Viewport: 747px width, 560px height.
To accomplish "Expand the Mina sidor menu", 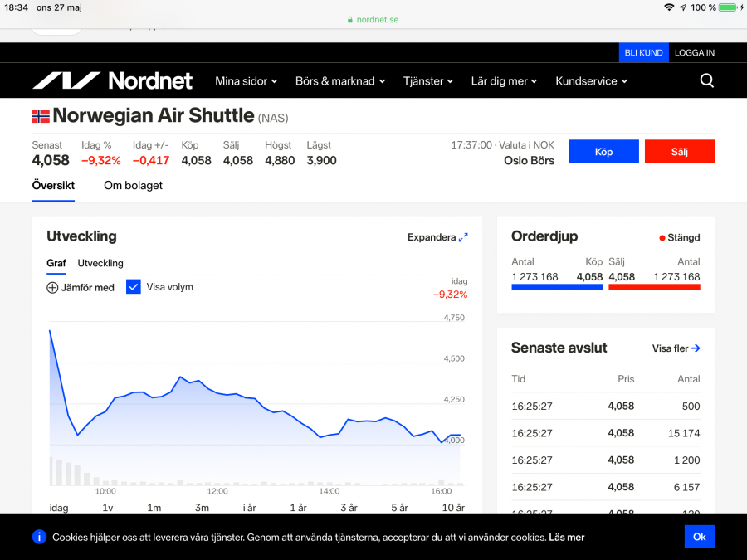I will (x=247, y=81).
